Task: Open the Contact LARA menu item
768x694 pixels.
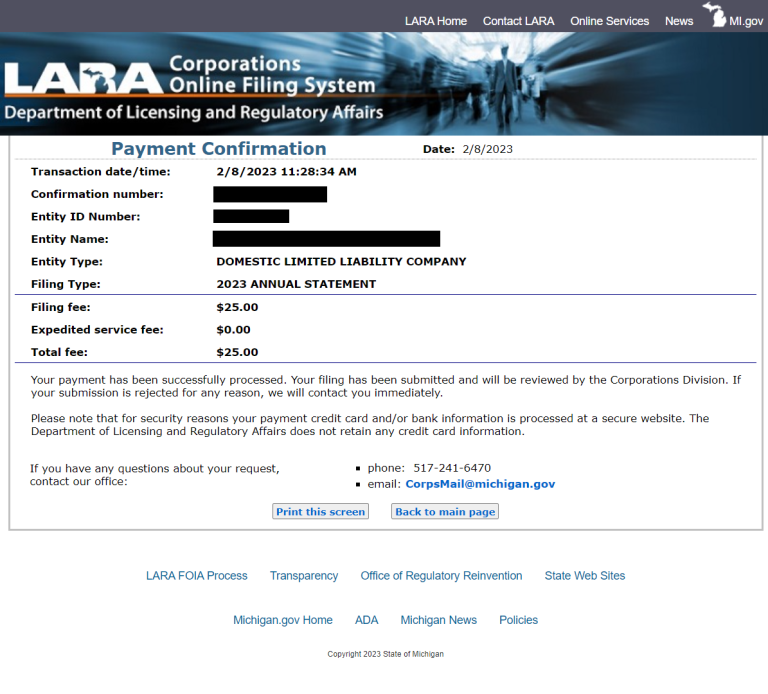Action: point(518,22)
